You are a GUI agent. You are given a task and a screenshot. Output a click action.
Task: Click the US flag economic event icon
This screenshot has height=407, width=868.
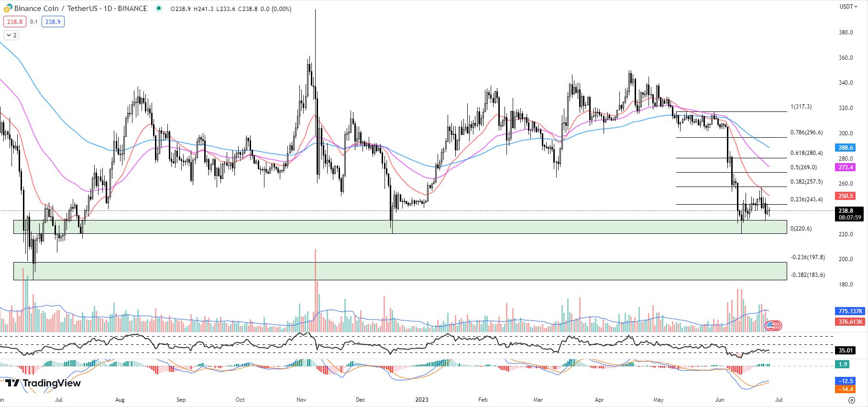tap(770, 326)
